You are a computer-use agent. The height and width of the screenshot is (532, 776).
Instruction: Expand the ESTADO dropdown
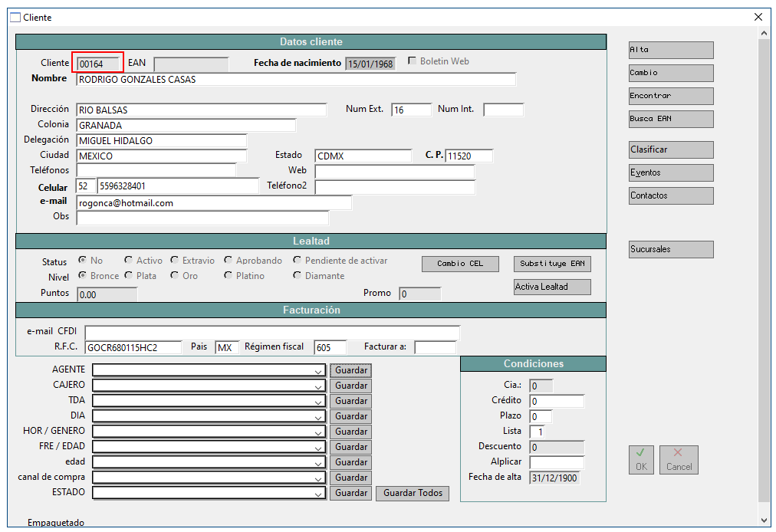pyautogui.click(x=318, y=494)
